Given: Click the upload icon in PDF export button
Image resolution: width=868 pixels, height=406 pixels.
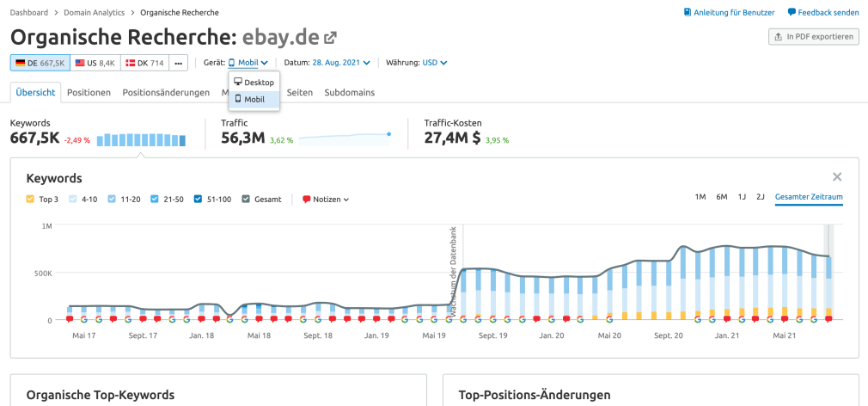Looking at the screenshot, I should (779, 37).
